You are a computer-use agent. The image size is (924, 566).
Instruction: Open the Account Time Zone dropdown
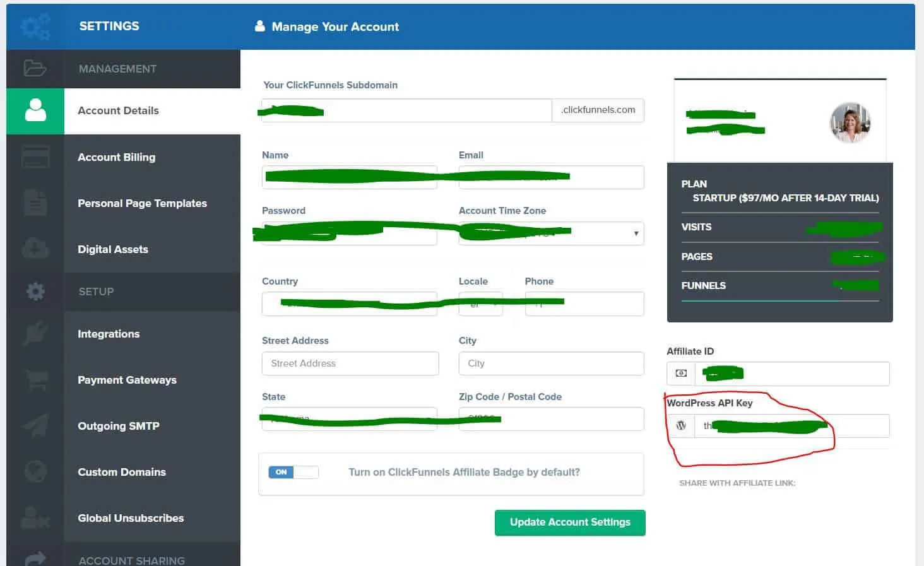(x=551, y=233)
